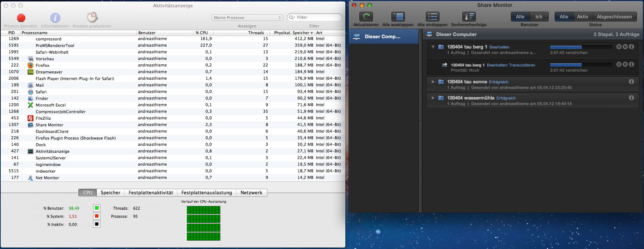
Task: Click the red % System color swatch
Action: point(97,216)
